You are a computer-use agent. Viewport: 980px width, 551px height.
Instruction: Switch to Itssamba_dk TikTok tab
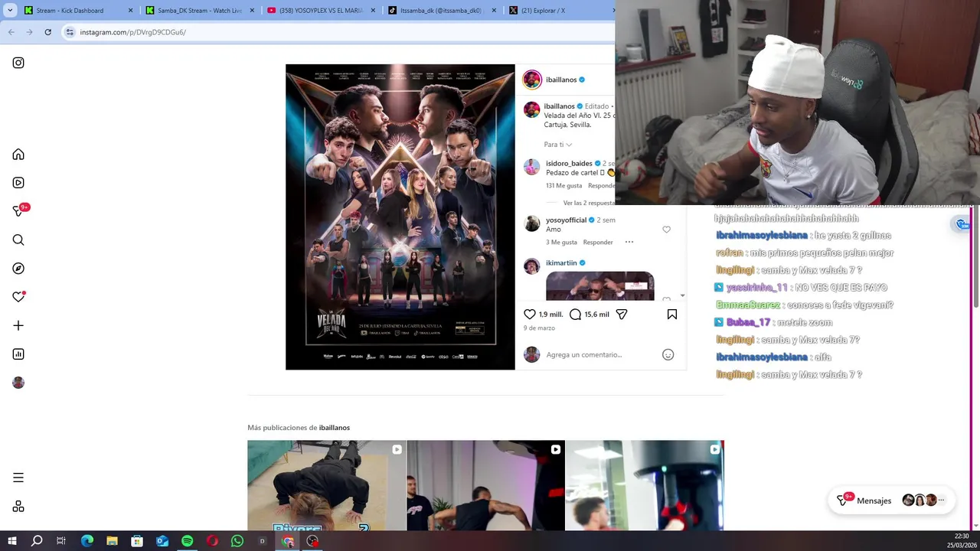[x=442, y=11]
